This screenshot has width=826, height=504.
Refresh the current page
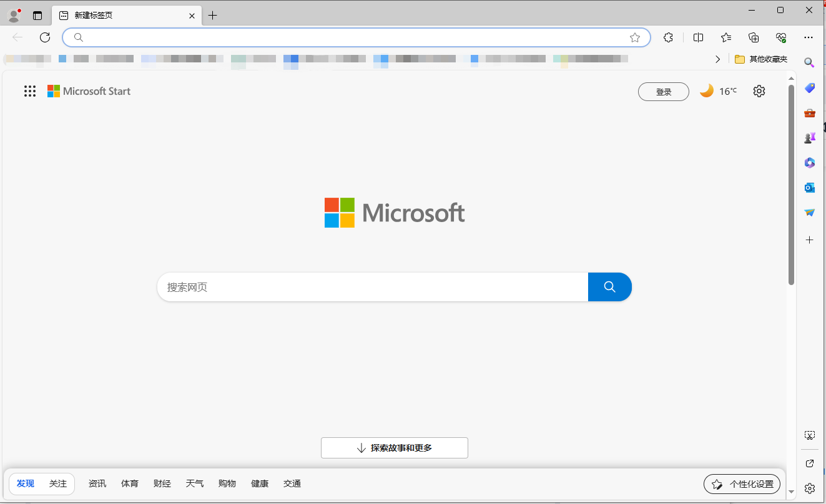(x=45, y=37)
